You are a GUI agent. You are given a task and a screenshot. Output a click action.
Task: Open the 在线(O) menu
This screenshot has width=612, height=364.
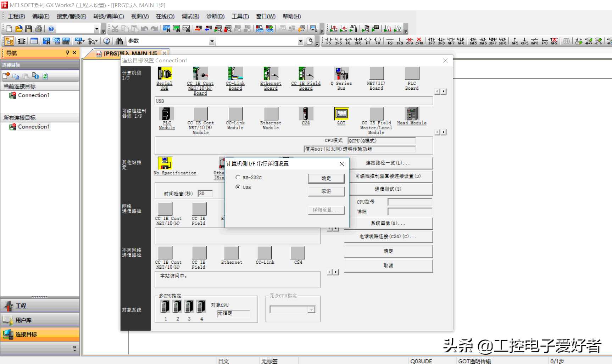(x=165, y=16)
